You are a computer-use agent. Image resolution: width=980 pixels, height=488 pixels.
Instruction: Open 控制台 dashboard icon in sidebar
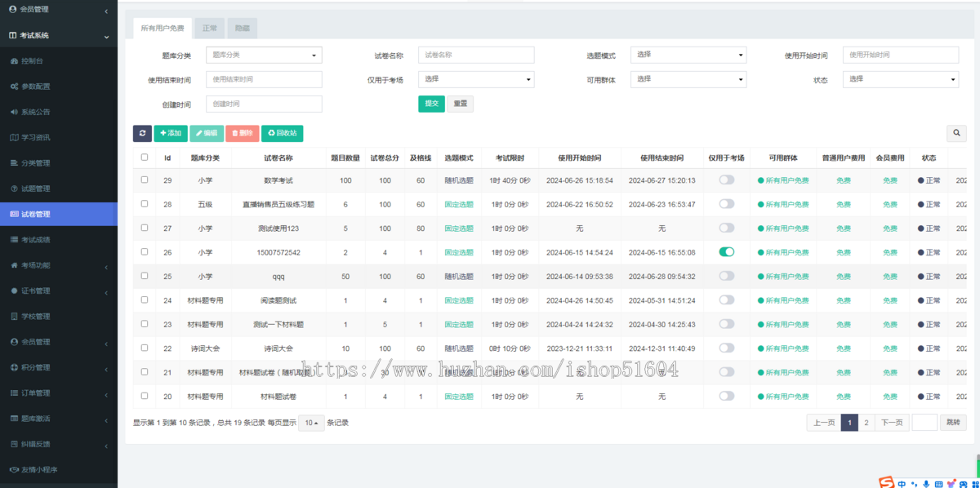(x=14, y=60)
